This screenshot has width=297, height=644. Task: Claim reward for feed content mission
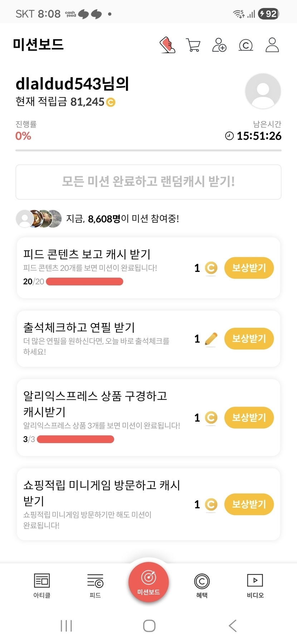(x=249, y=268)
